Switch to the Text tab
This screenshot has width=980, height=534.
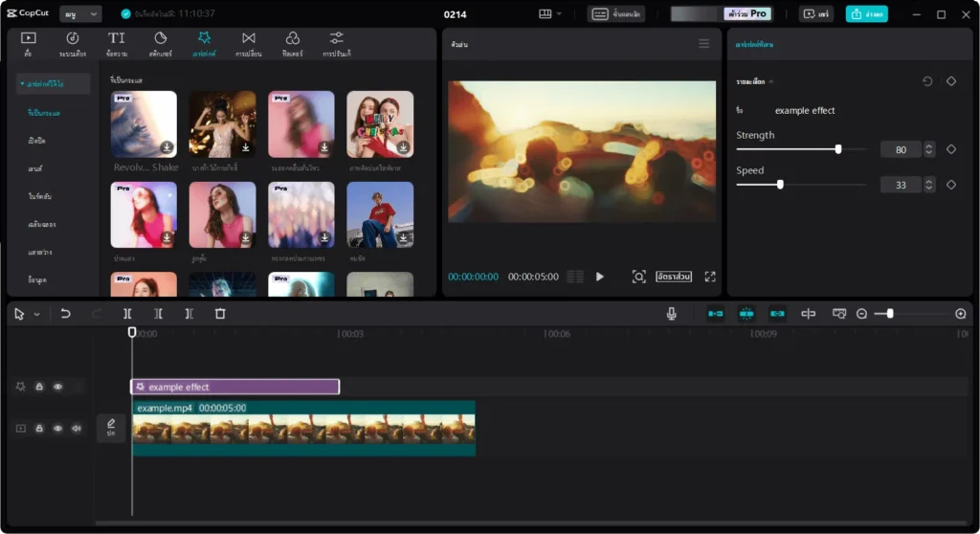116,42
